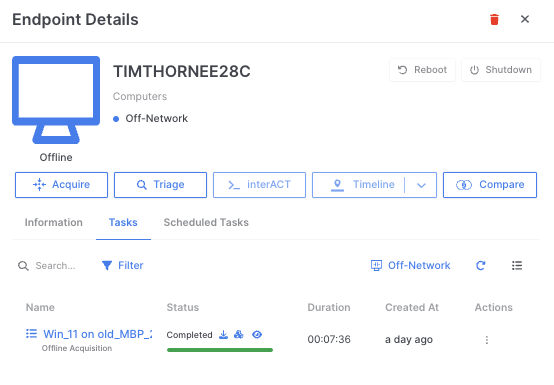Refresh the tasks list

(481, 266)
